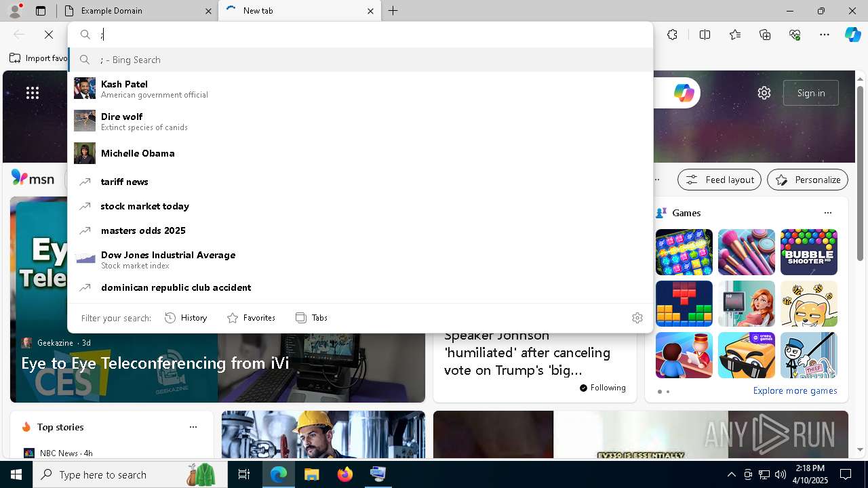The height and width of the screenshot is (488, 868).
Task: Open the Bubble Shooter HD game
Action: tap(809, 252)
